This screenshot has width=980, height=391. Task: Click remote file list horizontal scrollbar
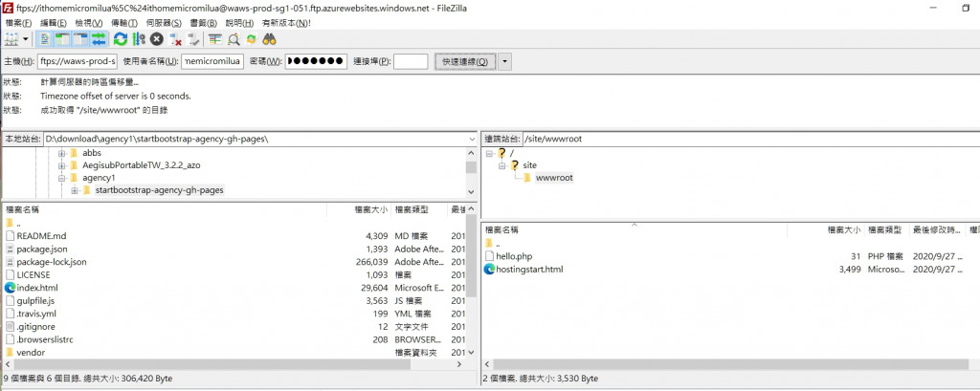(731, 364)
